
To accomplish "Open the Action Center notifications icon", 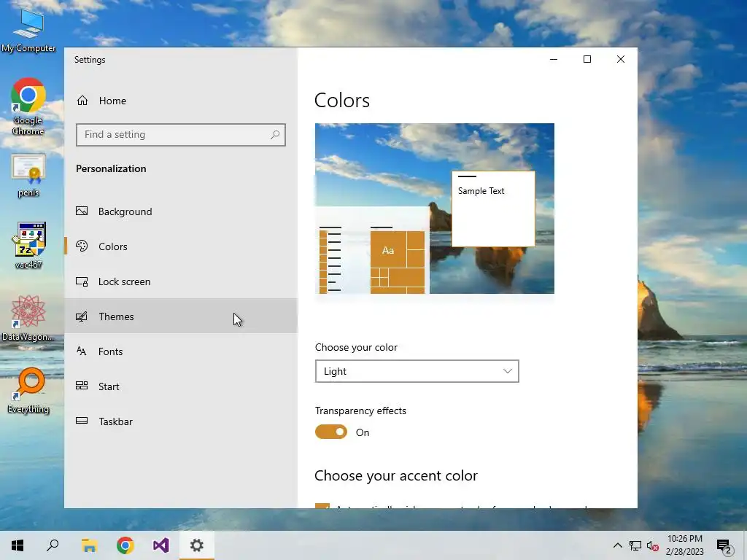I will click(724, 546).
